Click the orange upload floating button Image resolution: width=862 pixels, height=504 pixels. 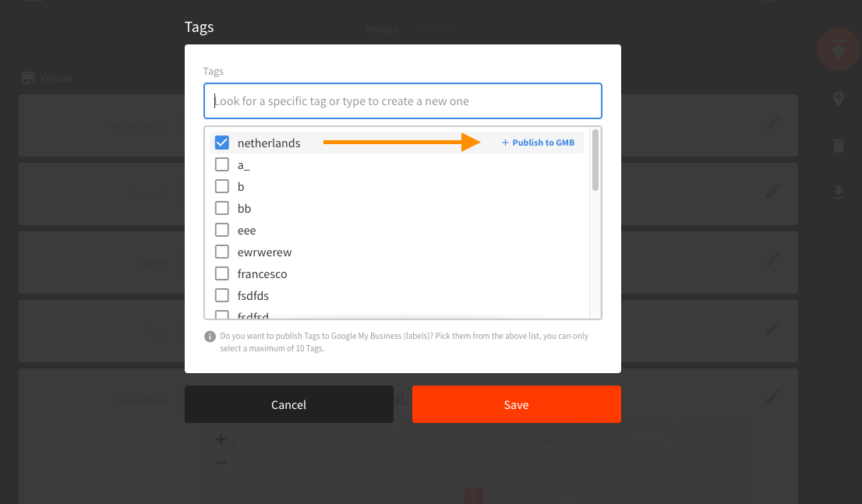pos(838,50)
